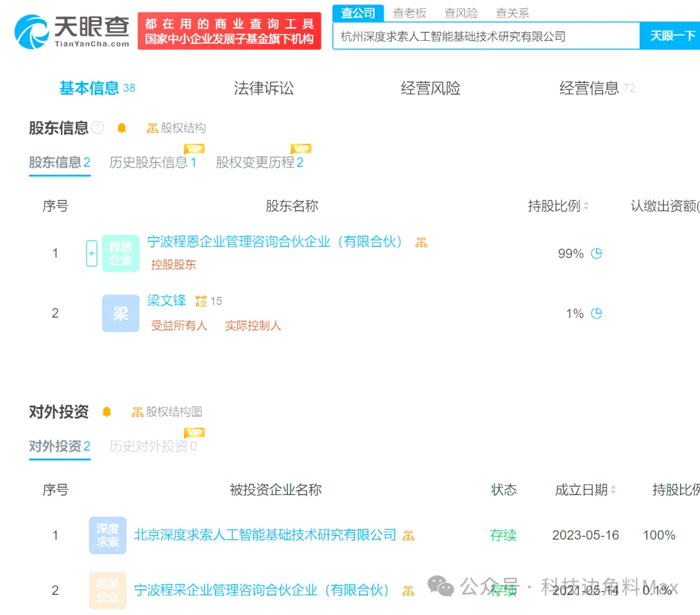Viewport: 700px width, 615px height.
Task: Open the 梁文锋 shareholder profile link
Action: pyautogui.click(x=167, y=301)
